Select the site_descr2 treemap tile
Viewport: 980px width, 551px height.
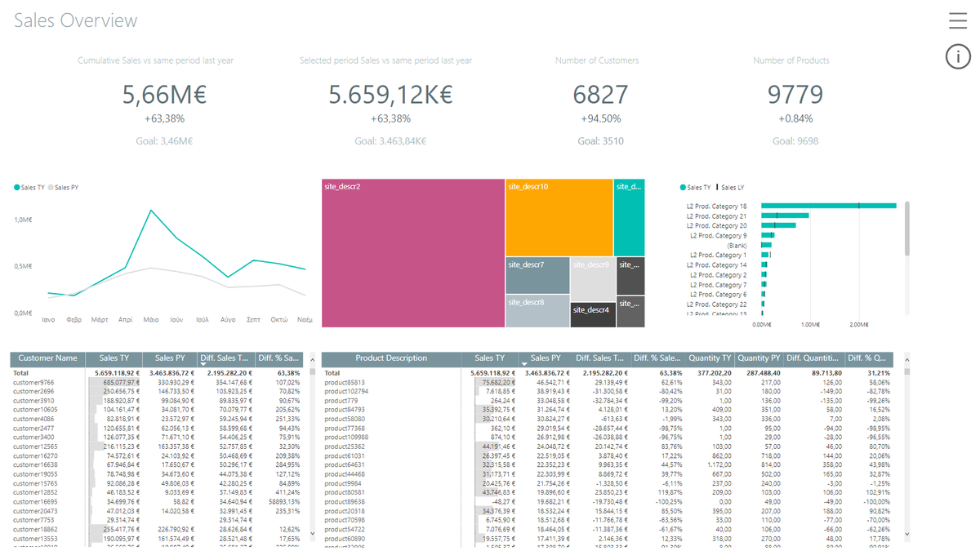(x=413, y=253)
